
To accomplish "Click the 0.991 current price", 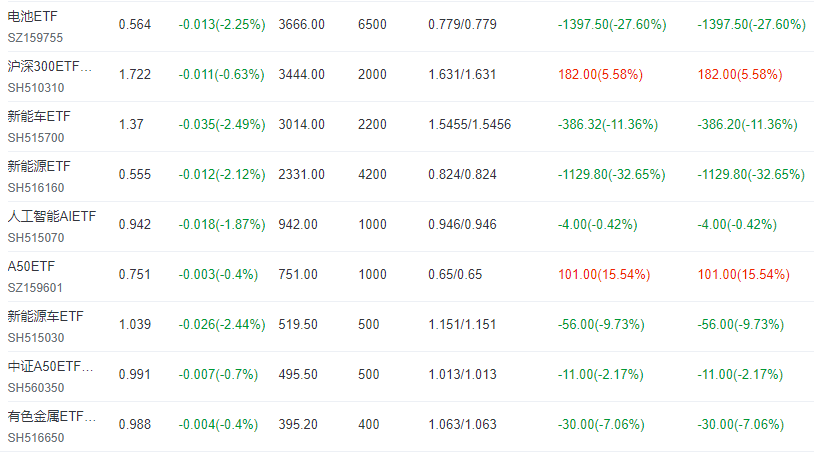I will [134, 374].
